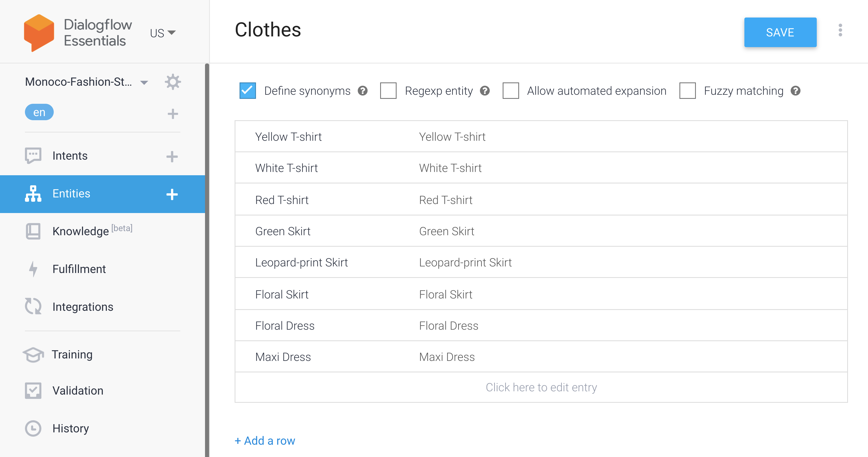Click here to edit entry row

point(541,387)
